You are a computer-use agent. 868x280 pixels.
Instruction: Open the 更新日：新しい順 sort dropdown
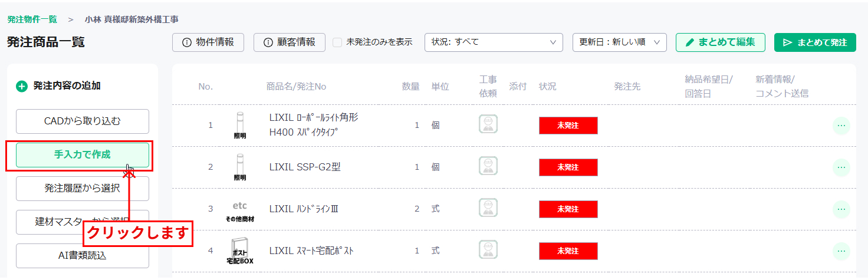(619, 42)
